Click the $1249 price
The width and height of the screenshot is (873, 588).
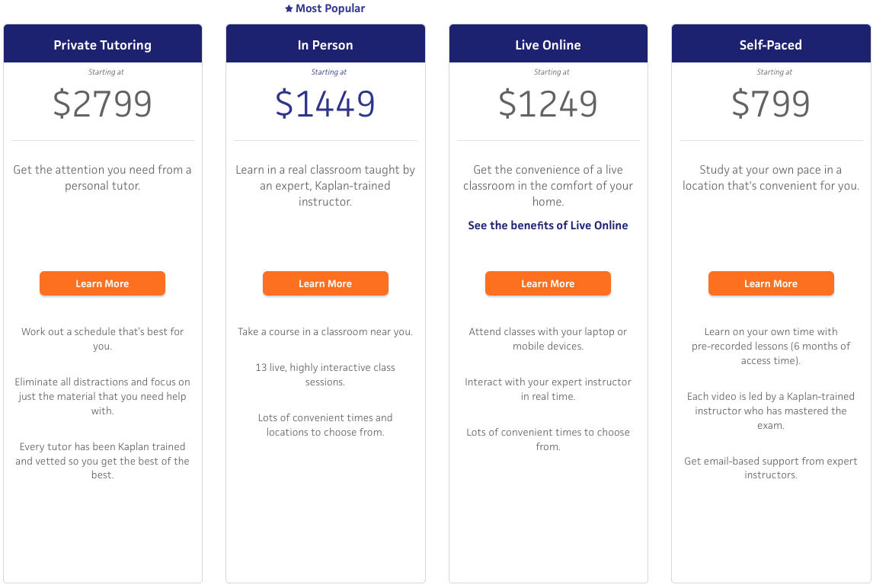tap(548, 104)
